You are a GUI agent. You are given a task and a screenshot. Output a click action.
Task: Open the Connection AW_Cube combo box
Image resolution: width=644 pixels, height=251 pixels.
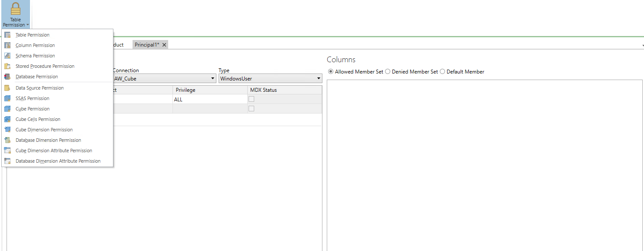pyautogui.click(x=164, y=79)
